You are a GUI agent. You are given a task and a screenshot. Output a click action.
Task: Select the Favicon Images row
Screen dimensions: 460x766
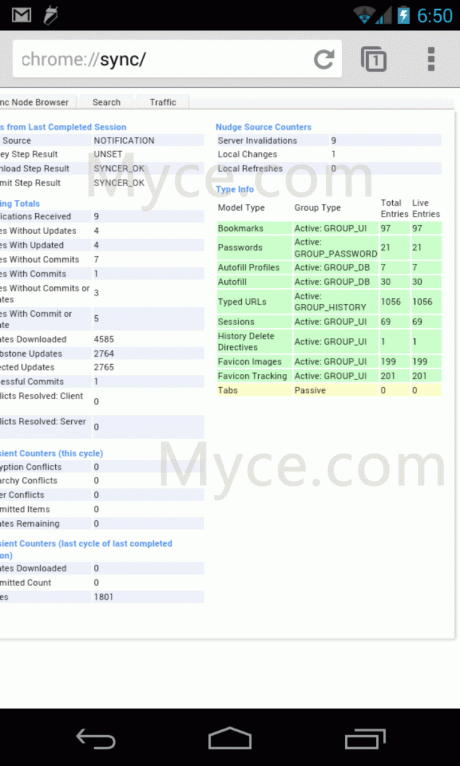click(329, 362)
